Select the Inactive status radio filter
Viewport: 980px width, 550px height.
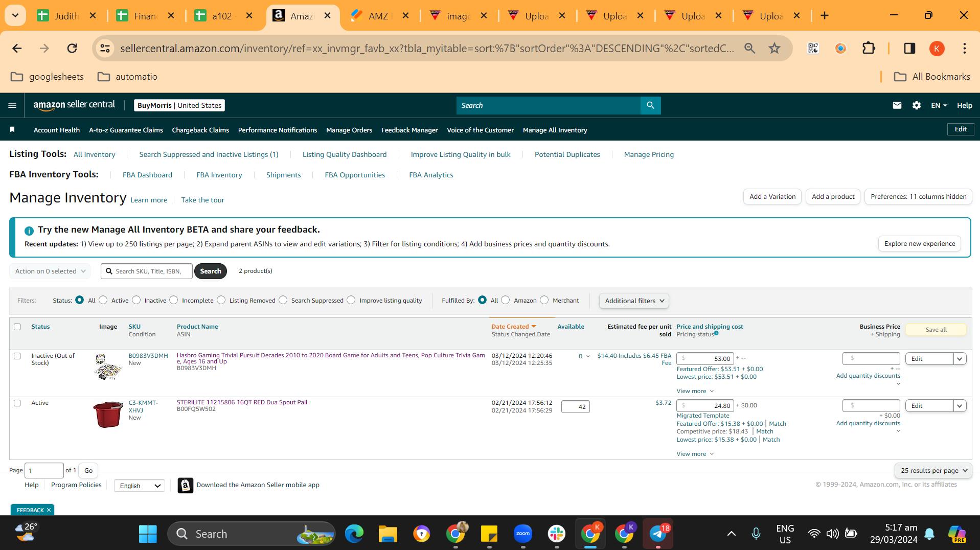click(x=136, y=300)
